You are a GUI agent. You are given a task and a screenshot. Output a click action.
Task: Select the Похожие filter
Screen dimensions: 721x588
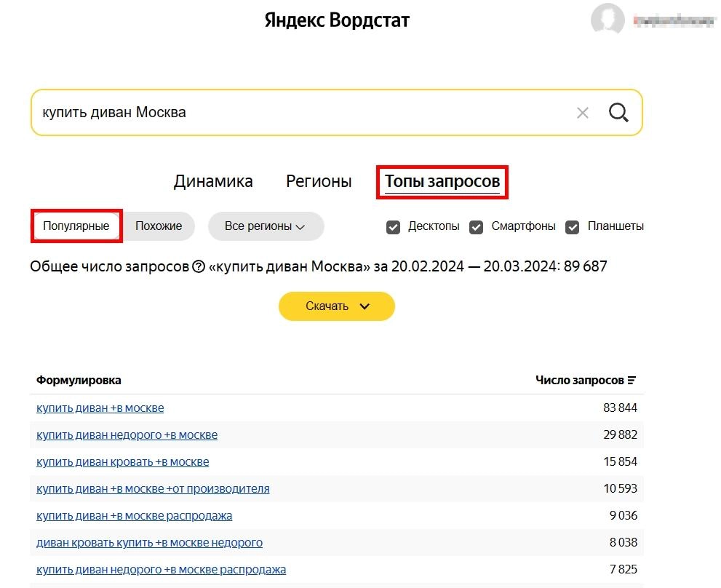tap(159, 226)
